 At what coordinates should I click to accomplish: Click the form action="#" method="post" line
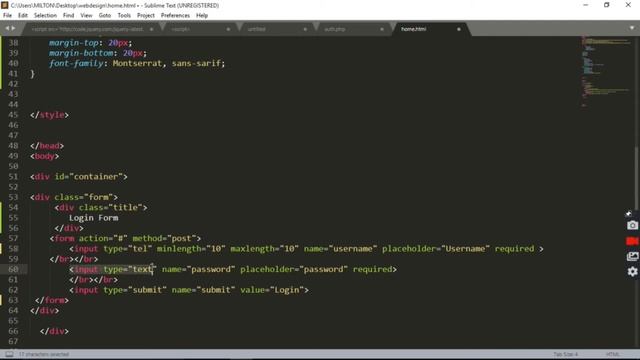pyautogui.click(x=125, y=238)
